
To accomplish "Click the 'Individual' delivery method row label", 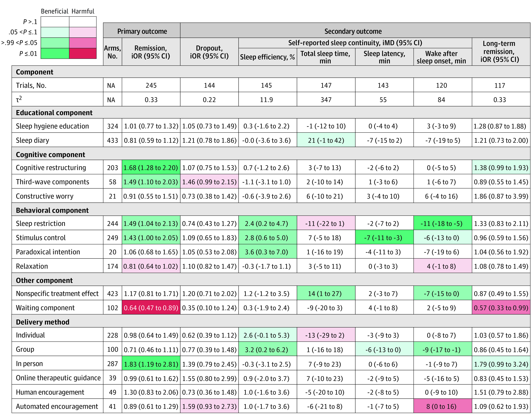I will point(30,335).
